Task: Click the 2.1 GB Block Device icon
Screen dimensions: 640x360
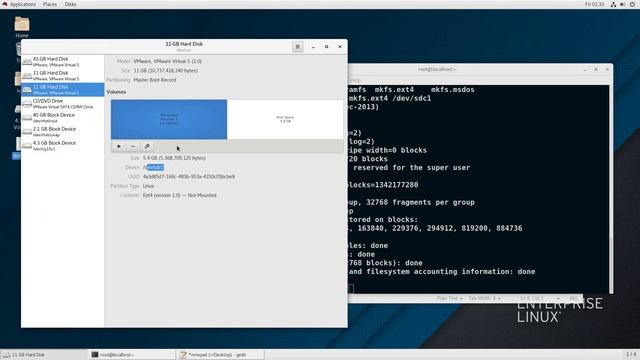Action: (27, 132)
